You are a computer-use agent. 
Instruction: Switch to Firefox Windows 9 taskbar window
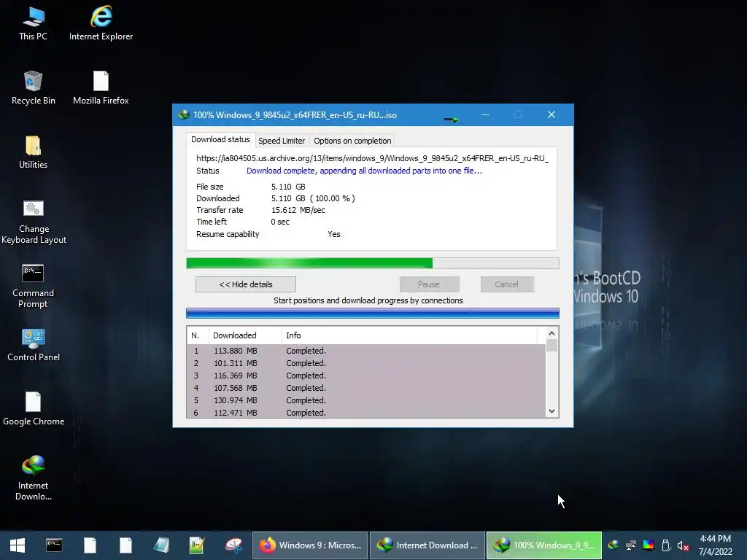coord(309,545)
